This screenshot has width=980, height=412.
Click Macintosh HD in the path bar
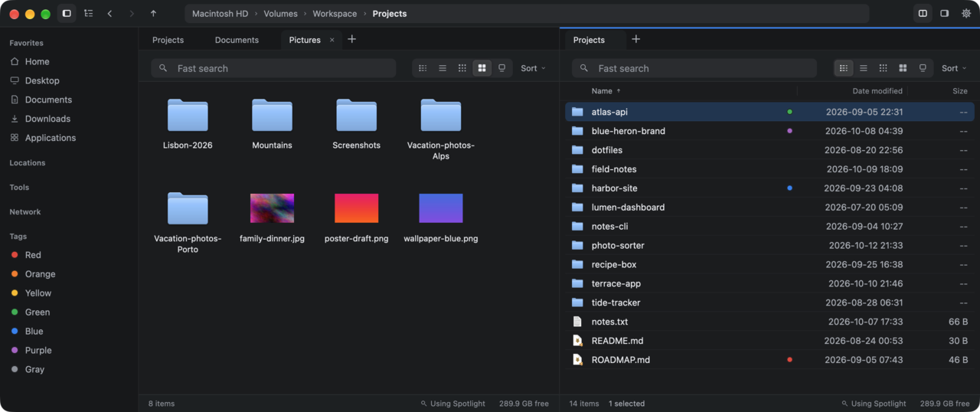(x=220, y=14)
